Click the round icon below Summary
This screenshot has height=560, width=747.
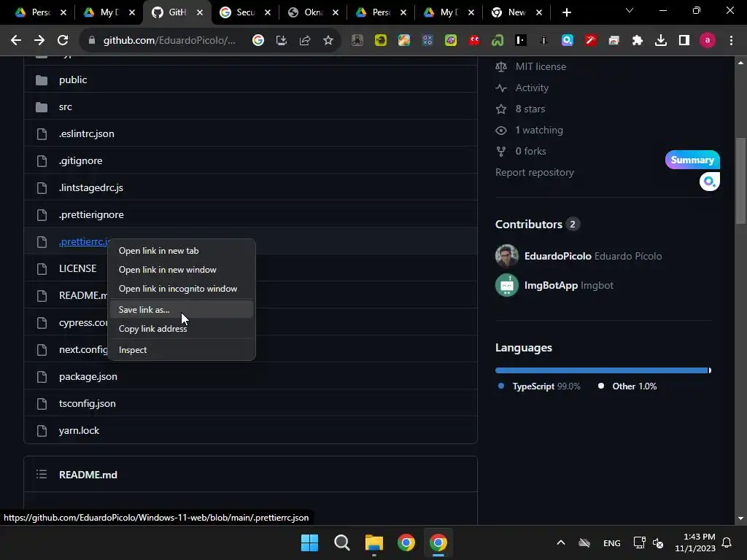tap(709, 182)
